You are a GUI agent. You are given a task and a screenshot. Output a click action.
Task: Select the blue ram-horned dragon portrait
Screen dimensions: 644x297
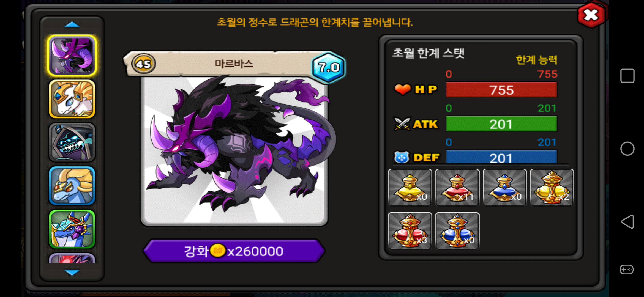pyautogui.click(x=72, y=186)
